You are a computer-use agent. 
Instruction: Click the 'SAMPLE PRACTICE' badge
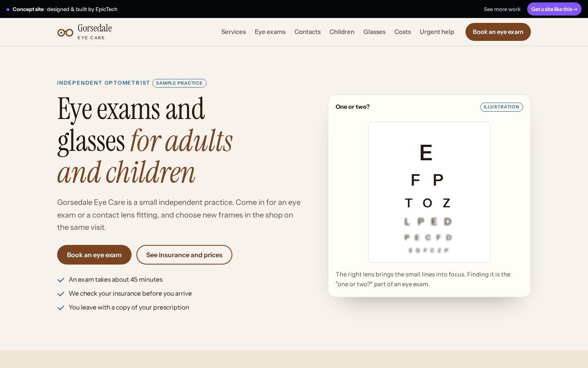[179, 83]
